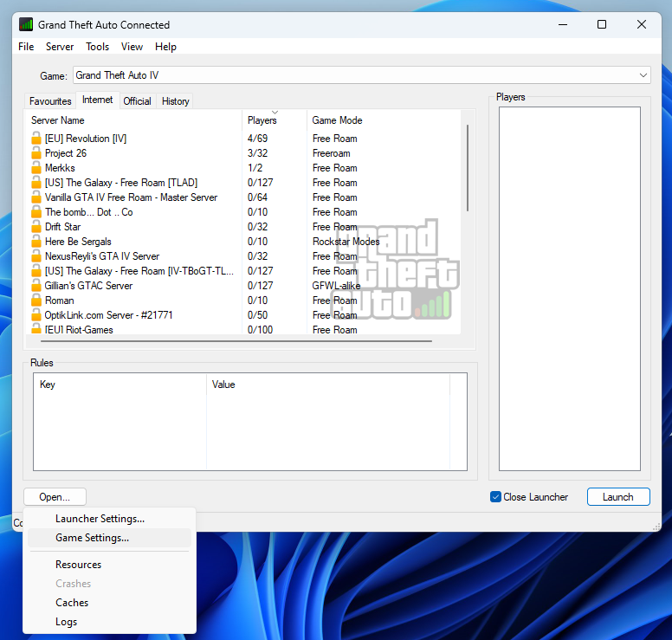
Task: Click the Freeroam game mode cell
Action: [332, 153]
